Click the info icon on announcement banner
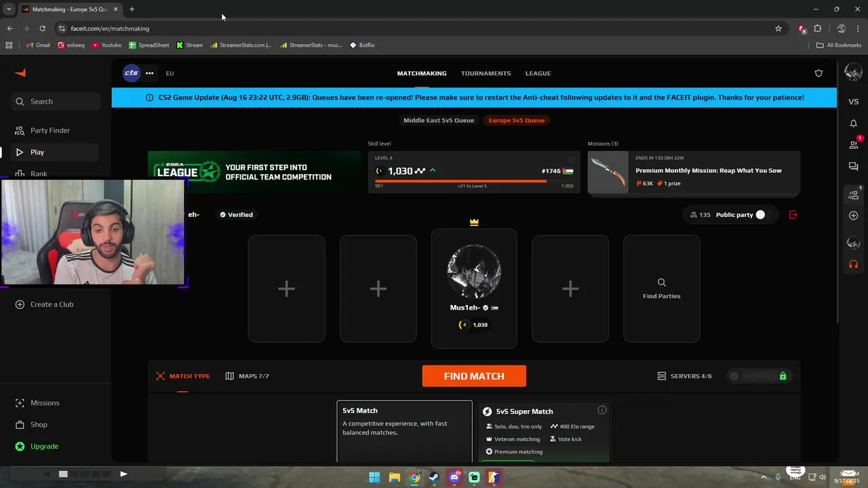The height and width of the screenshot is (488, 868). tap(149, 98)
